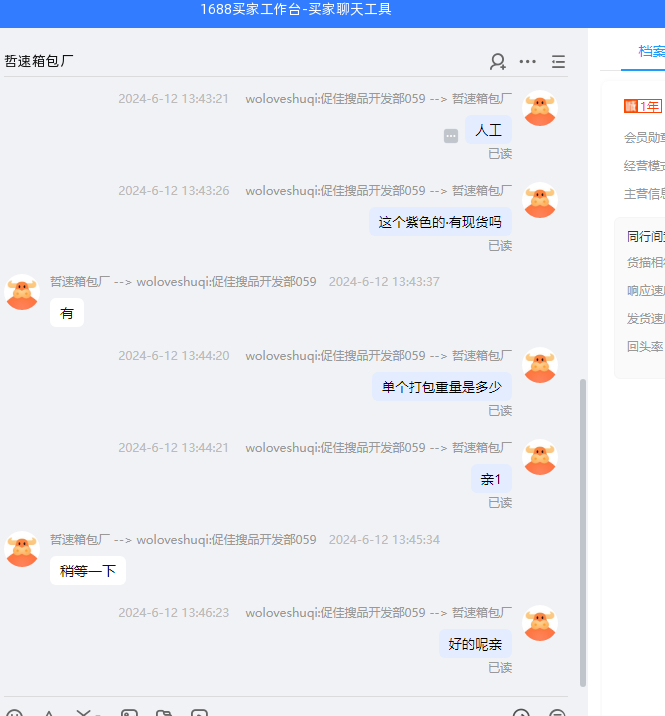Viewport: 665px width, 716px height.
Task: Click the send file folder icon
Action: coord(164,713)
